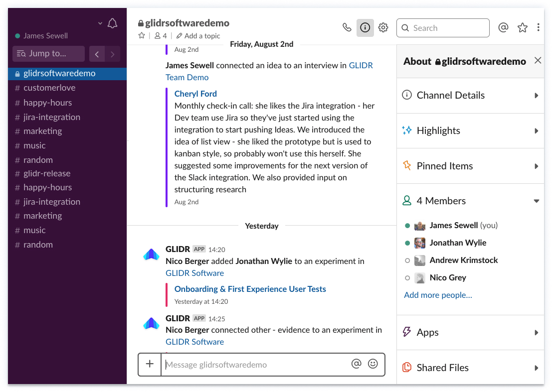
Task: Click GLIDR Software link in 14:20 message
Action: [x=194, y=273]
